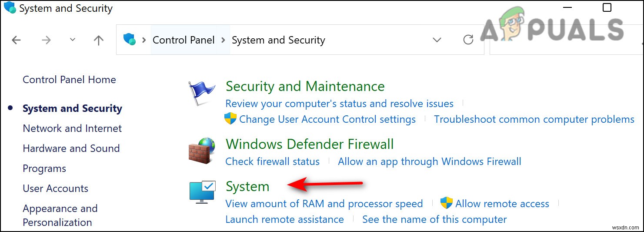Open Network and Internet category
This screenshot has width=644, height=232.
72,128
